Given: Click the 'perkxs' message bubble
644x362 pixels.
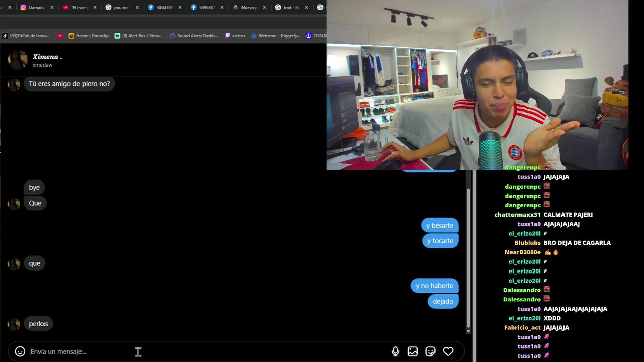Looking at the screenshot, I should (38, 324).
